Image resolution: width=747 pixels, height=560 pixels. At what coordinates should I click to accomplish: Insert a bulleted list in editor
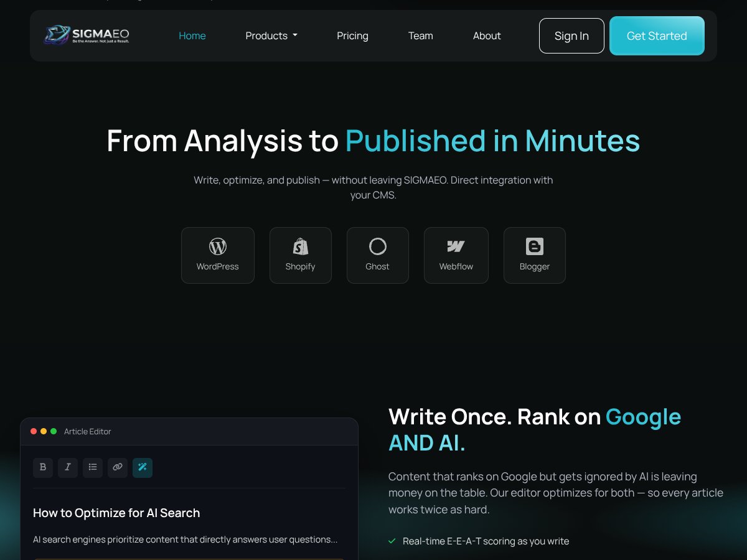tap(93, 467)
